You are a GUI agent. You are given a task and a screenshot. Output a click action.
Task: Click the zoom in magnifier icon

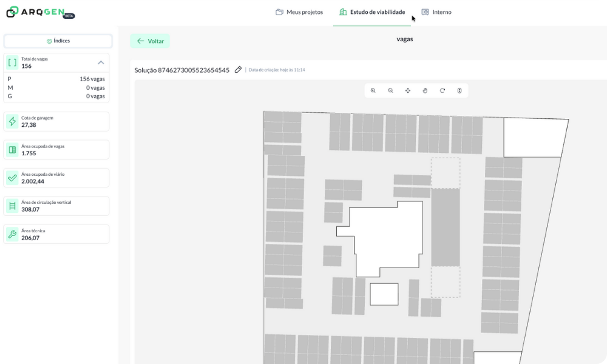click(x=373, y=90)
